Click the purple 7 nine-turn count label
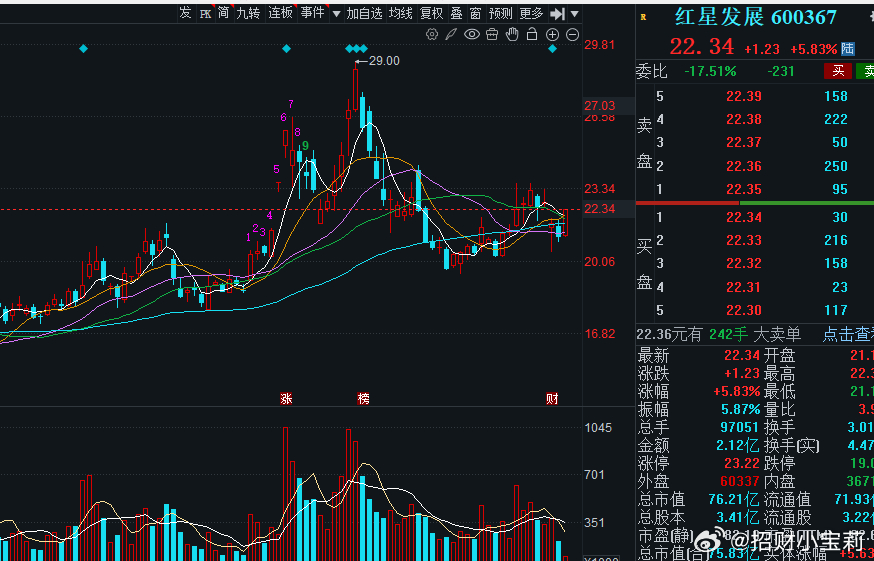The height and width of the screenshot is (561, 874). pyautogui.click(x=291, y=104)
